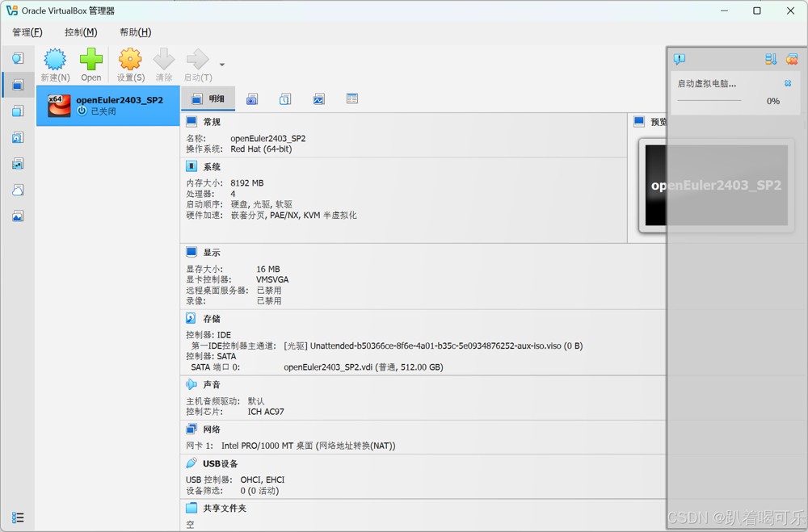Click the graphics controller value VMSVGA
Screen dimensions: 808x532
272,279
